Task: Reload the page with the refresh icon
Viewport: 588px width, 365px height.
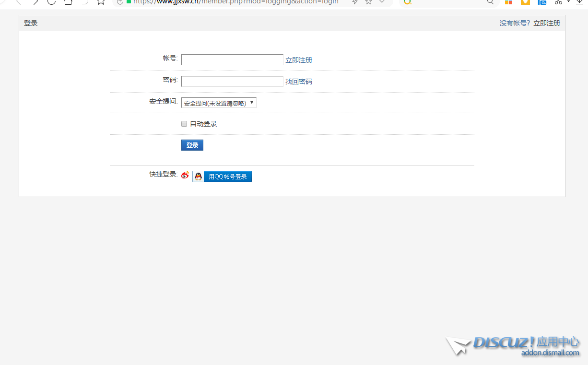Action: click(51, 2)
